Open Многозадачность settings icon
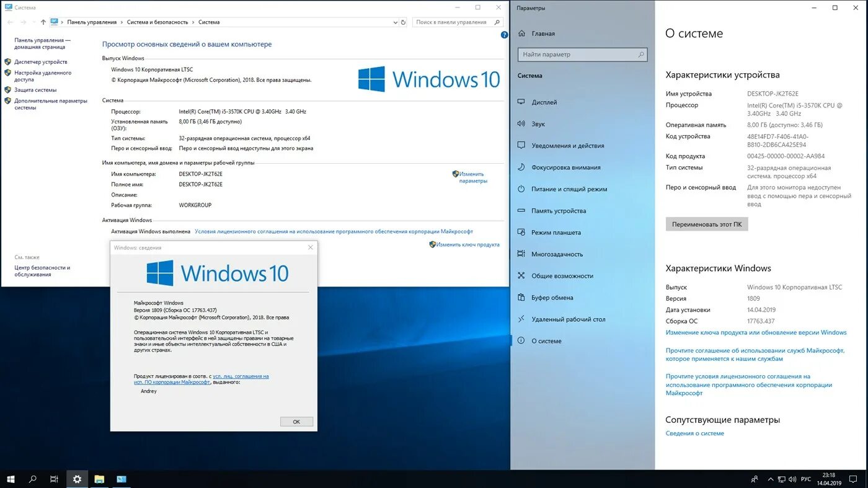Viewport: 868px width, 488px height. tap(521, 254)
